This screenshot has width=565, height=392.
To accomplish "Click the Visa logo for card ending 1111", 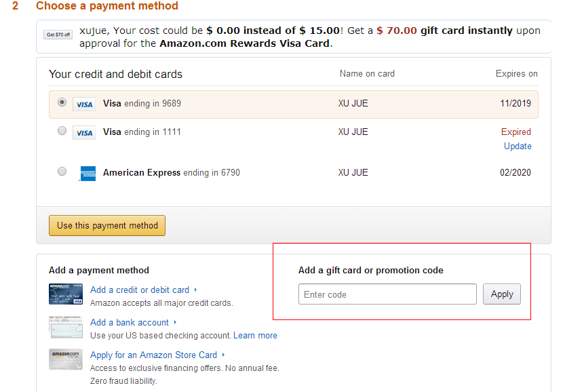I will (84, 133).
